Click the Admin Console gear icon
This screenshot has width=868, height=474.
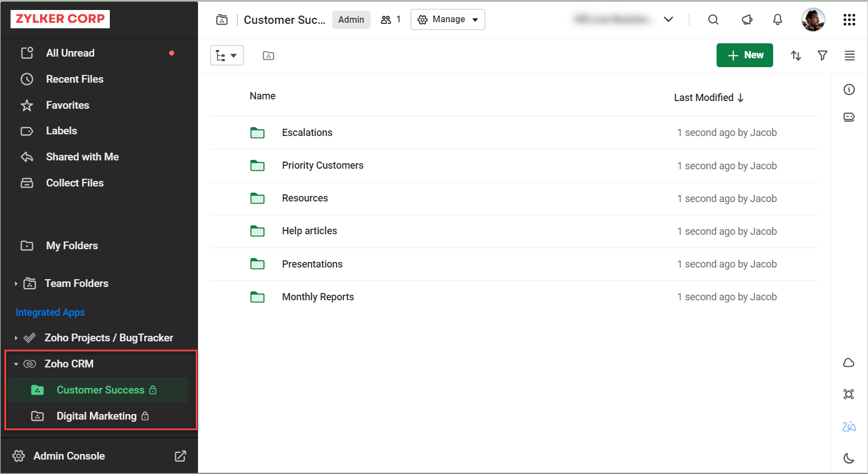point(19,456)
